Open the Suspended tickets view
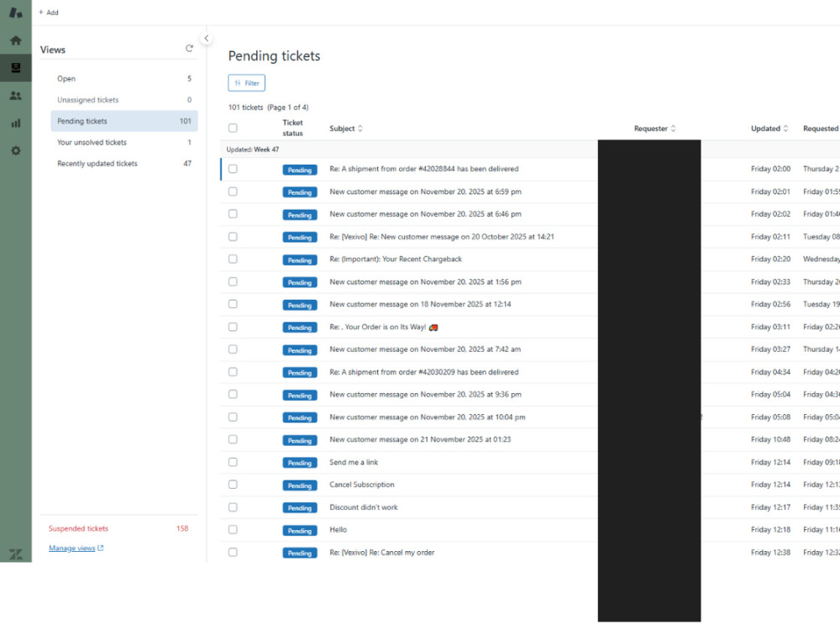The image size is (840, 630). (x=119, y=528)
